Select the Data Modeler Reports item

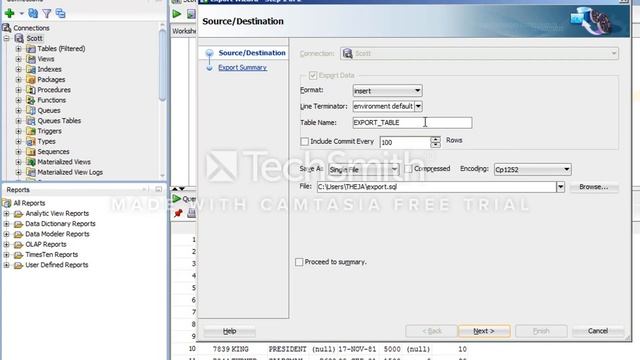(x=57, y=234)
